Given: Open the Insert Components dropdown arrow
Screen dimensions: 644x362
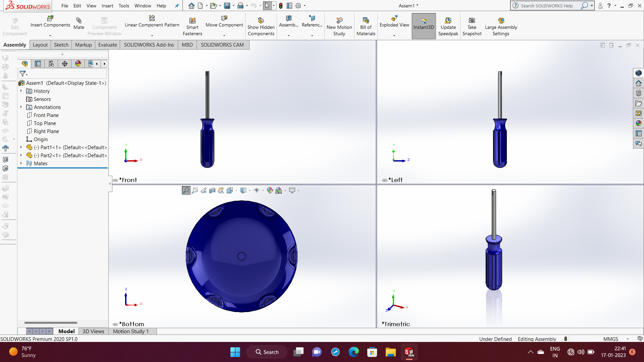Looking at the screenshot, I should click(50, 36).
